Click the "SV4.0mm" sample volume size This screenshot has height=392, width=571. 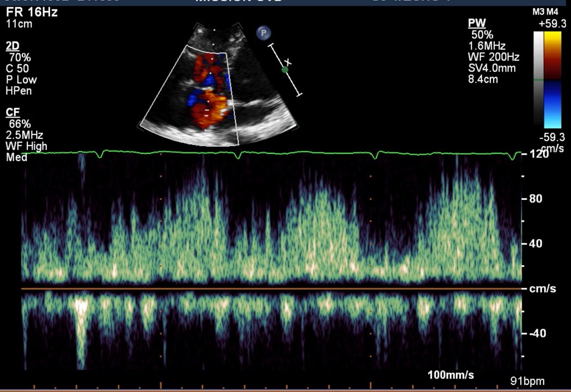[491, 68]
